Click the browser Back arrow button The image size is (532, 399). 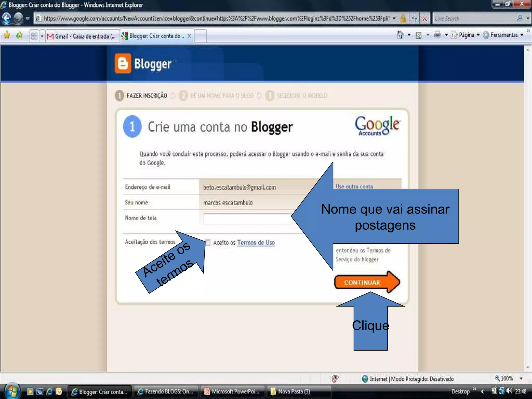7,18
